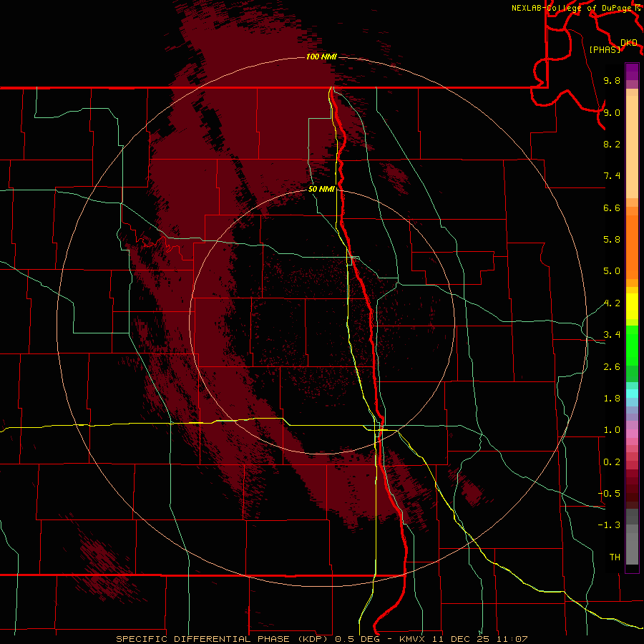Pick the cyan segment of the color bar
This screenshot has height=644, width=644.
[x=632, y=394]
